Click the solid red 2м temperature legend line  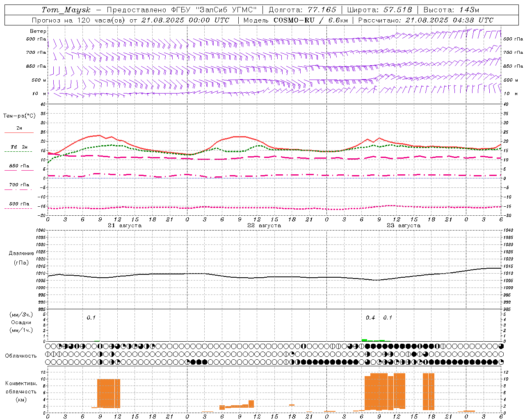point(19,132)
